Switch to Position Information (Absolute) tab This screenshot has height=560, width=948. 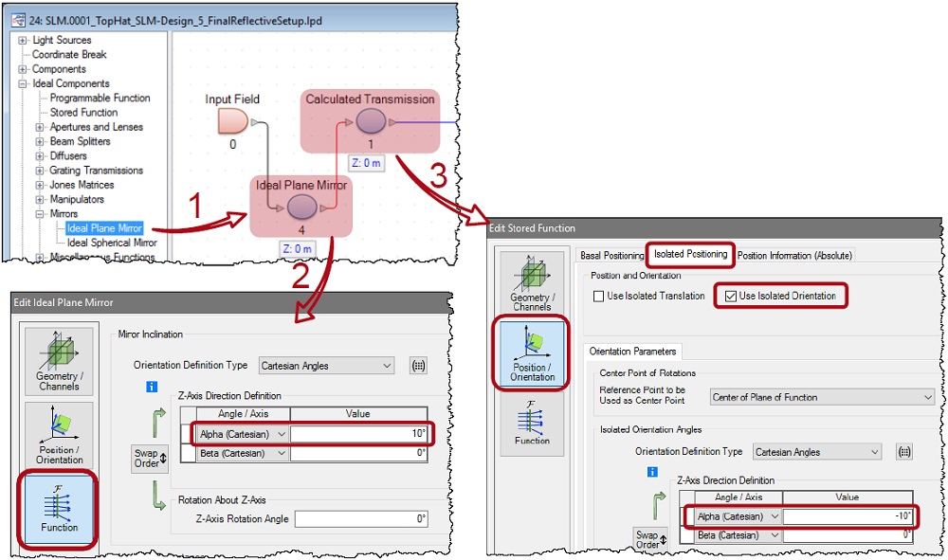[795, 255]
